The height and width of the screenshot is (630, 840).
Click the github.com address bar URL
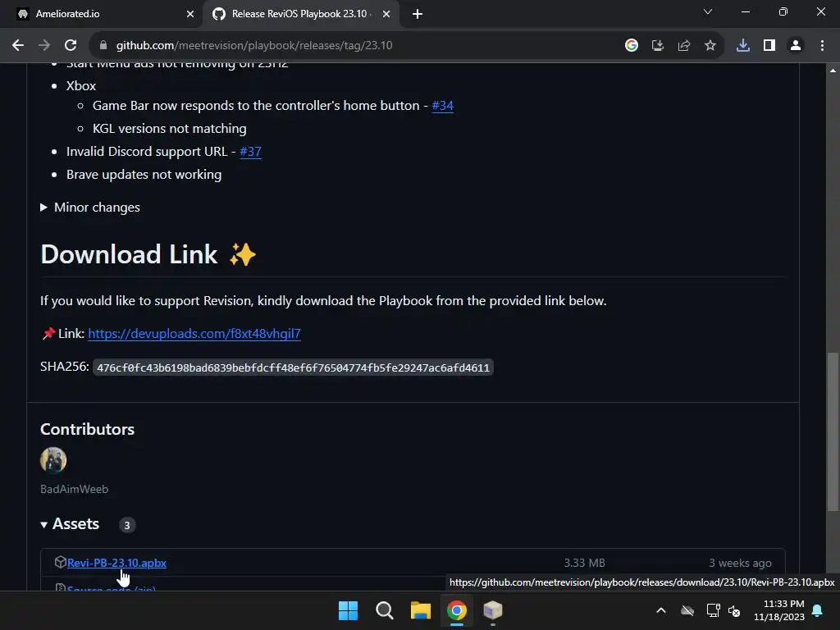(x=254, y=46)
